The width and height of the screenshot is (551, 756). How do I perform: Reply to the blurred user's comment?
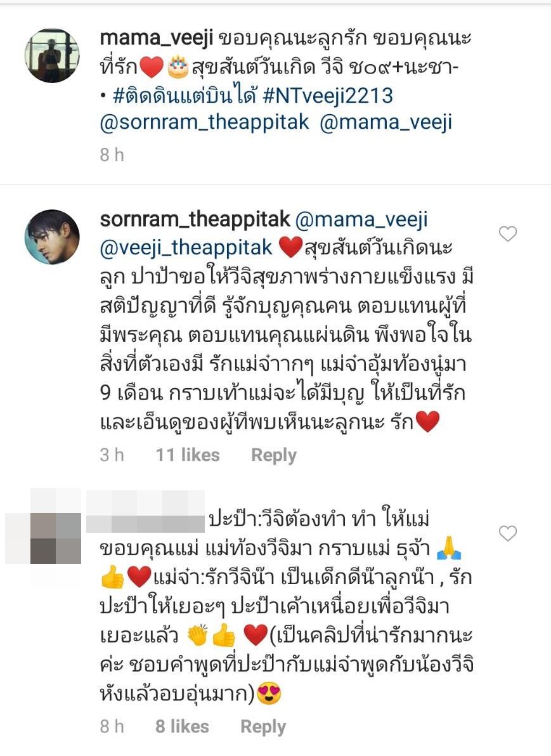tap(263, 727)
